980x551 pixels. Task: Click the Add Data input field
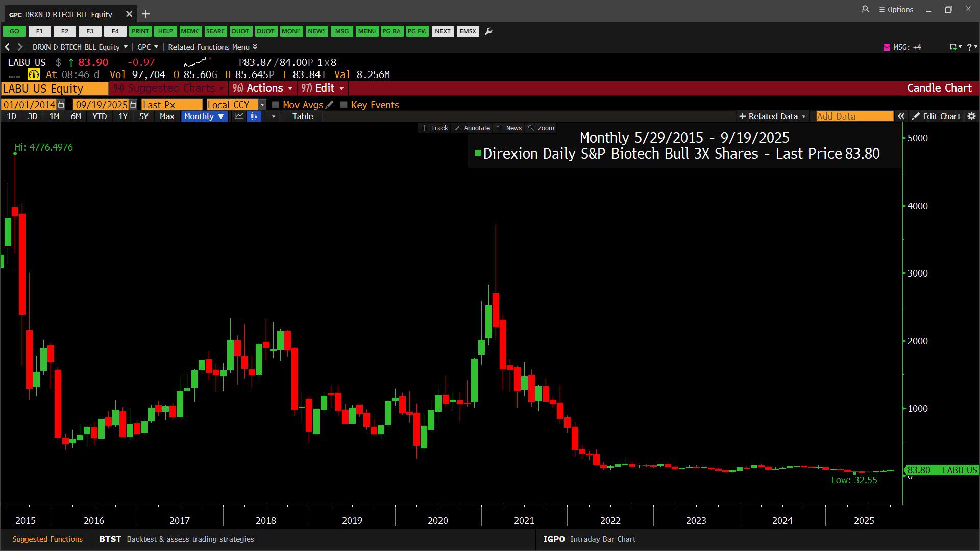854,116
